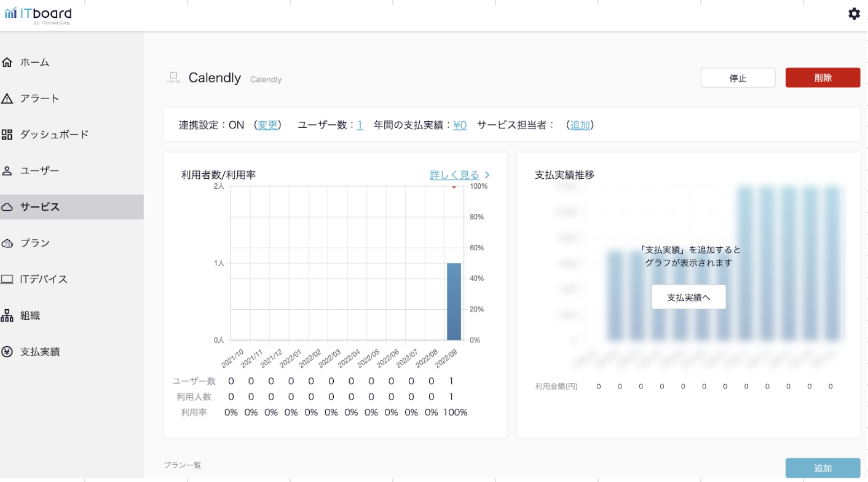Click the user person icon
868x482 pixels.
pyautogui.click(x=7, y=170)
